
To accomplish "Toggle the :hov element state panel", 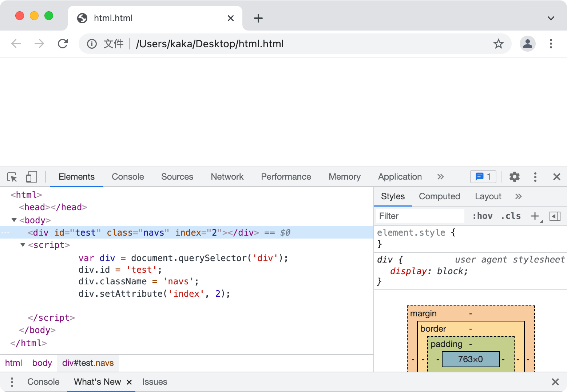I will pos(482,216).
